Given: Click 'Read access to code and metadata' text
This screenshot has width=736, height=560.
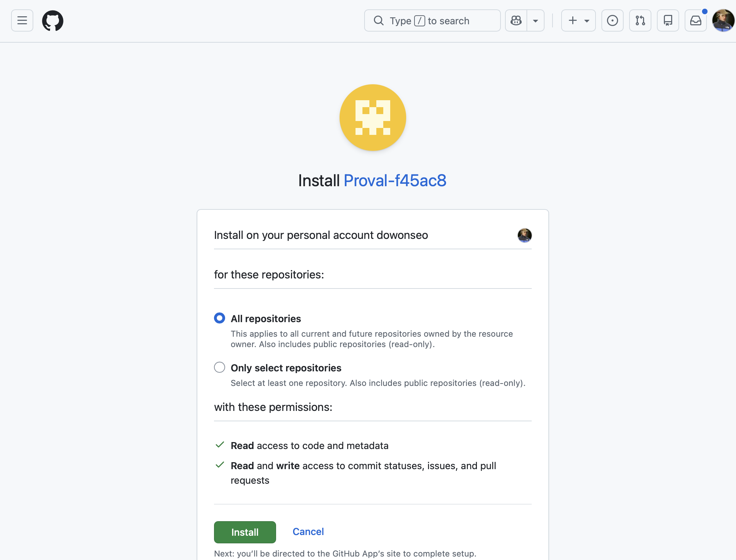Looking at the screenshot, I should (x=309, y=446).
